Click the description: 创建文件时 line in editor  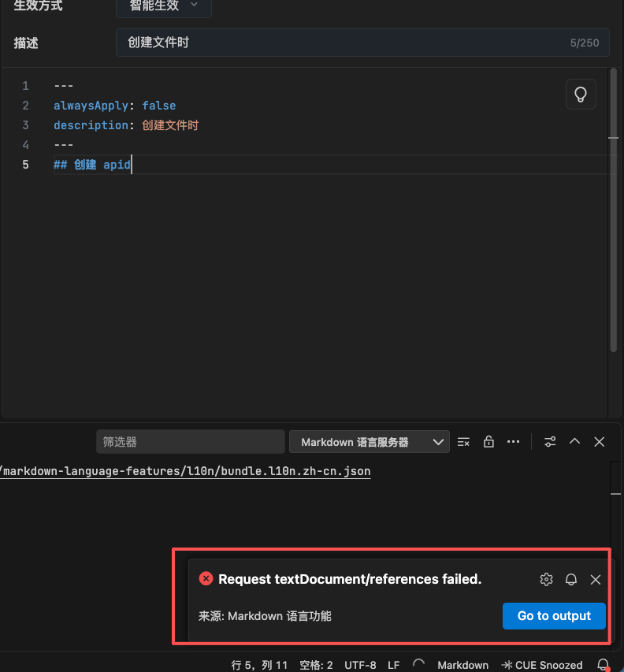pos(126,125)
